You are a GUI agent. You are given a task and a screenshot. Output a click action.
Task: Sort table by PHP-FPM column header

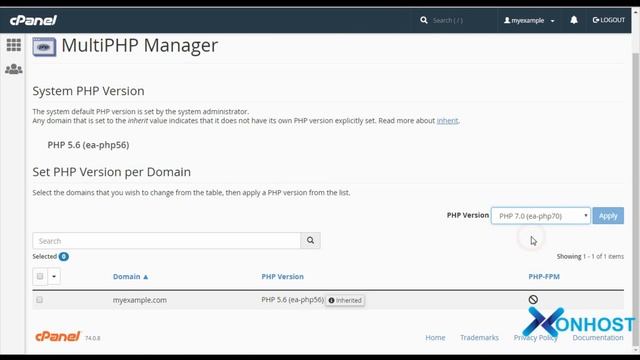tap(544, 277)
